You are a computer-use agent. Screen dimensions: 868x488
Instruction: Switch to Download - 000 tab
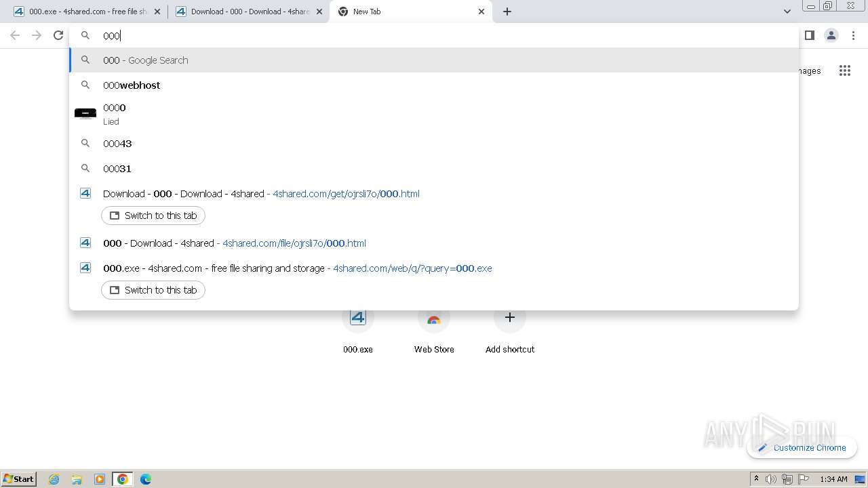(248, 12)
